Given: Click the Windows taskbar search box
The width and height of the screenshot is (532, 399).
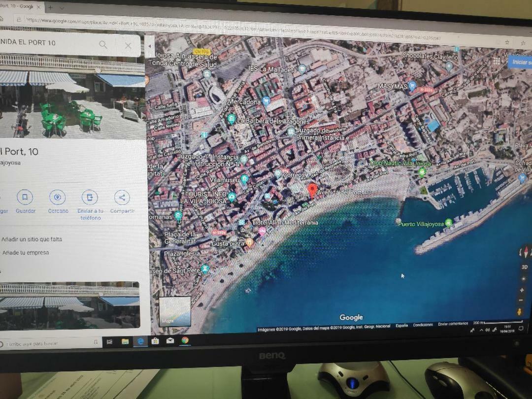Looking at the screenshot, I should click(51, 343).
